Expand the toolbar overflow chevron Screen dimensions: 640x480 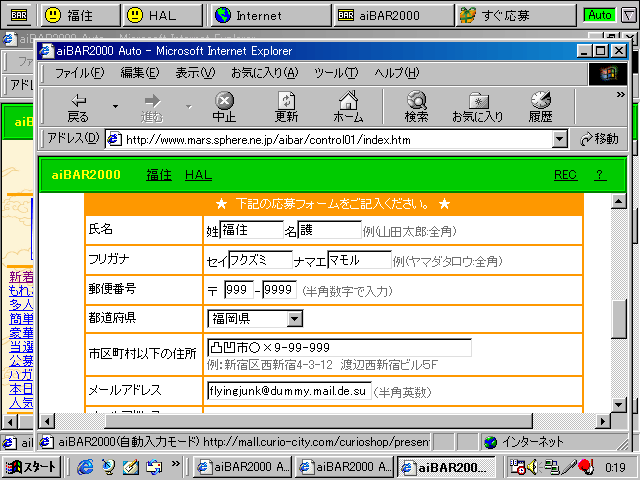[620, 95]
